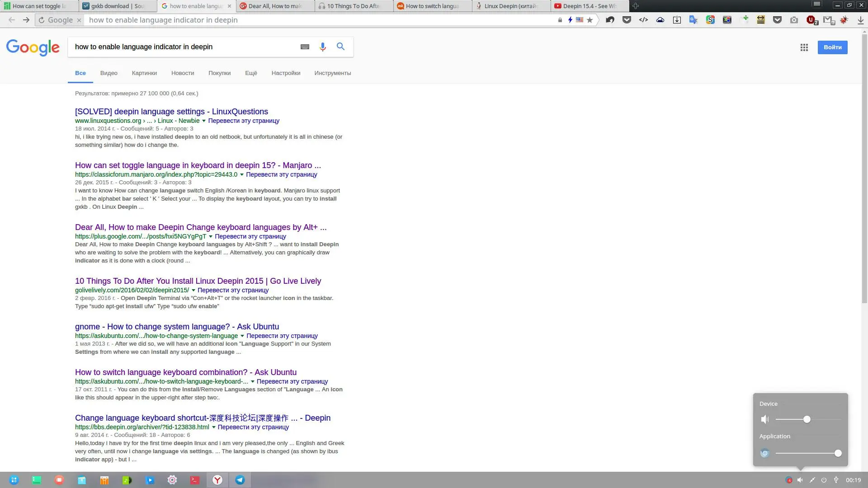The height and width of the screenshot is (488, 868).
Task: Open the 10 Things To Do After result
Action: (198, 281)
